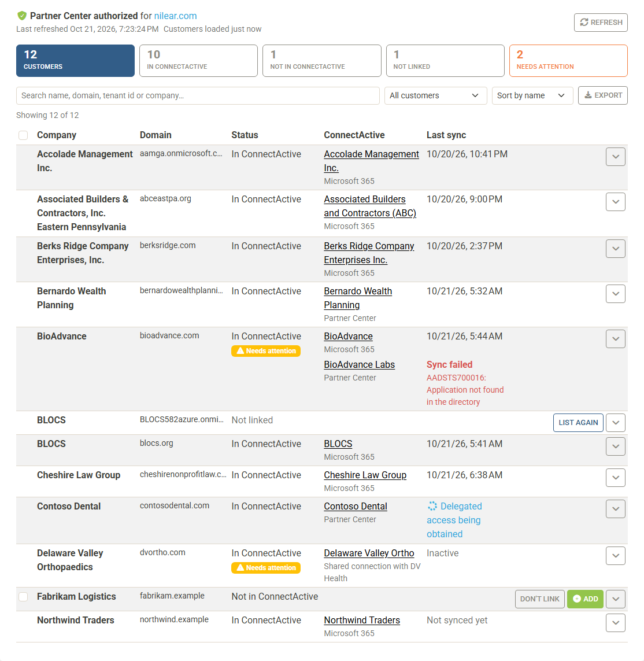
Task: Click the dvortho.com domain cell
Action: tap(162, 552)
